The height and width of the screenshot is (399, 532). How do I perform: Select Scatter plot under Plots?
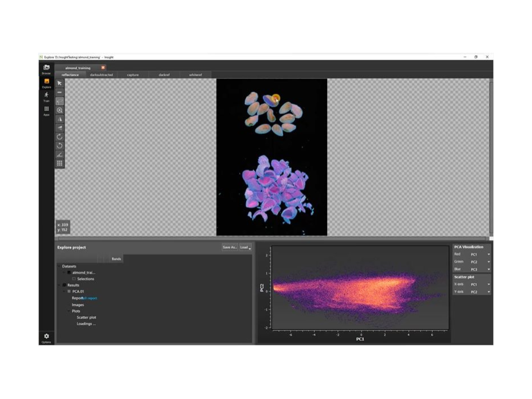coord(86,317)
